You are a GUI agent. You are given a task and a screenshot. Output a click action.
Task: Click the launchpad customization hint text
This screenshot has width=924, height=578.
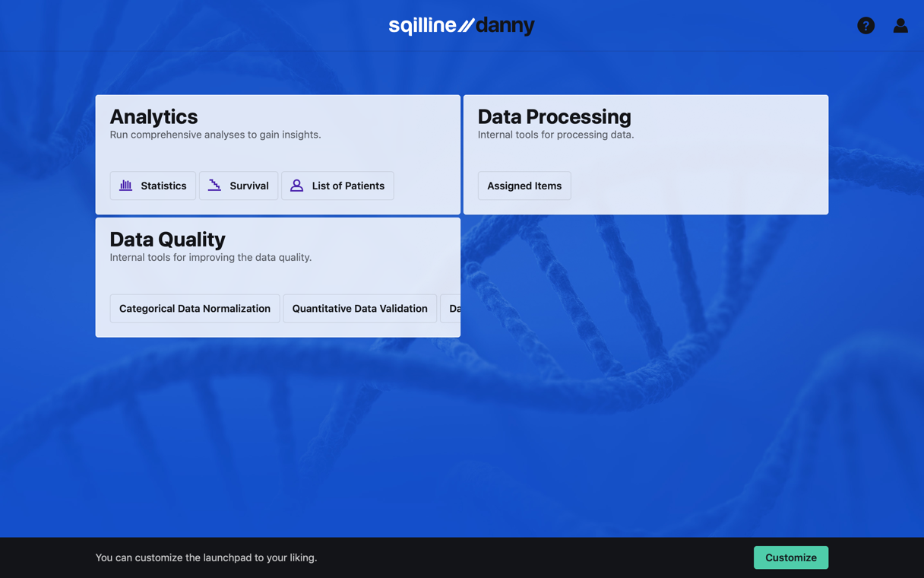(x=206, y=557)
